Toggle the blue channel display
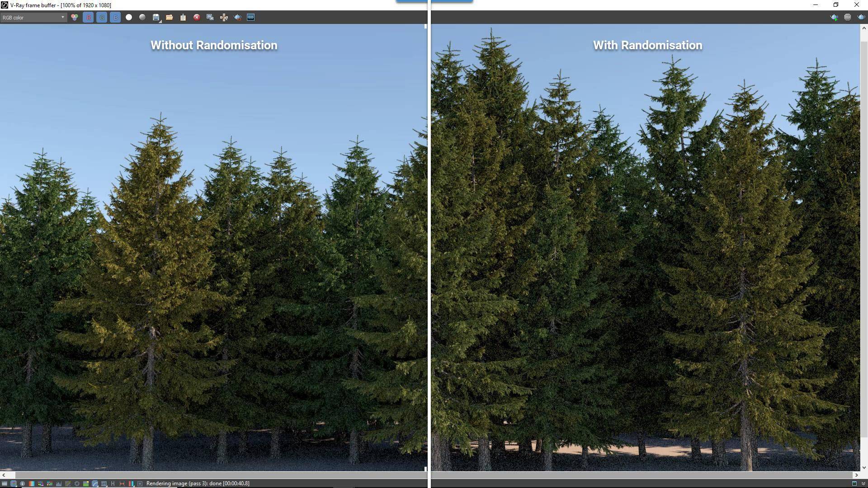This screenshot has width=868, height=488. click(116, 17)
